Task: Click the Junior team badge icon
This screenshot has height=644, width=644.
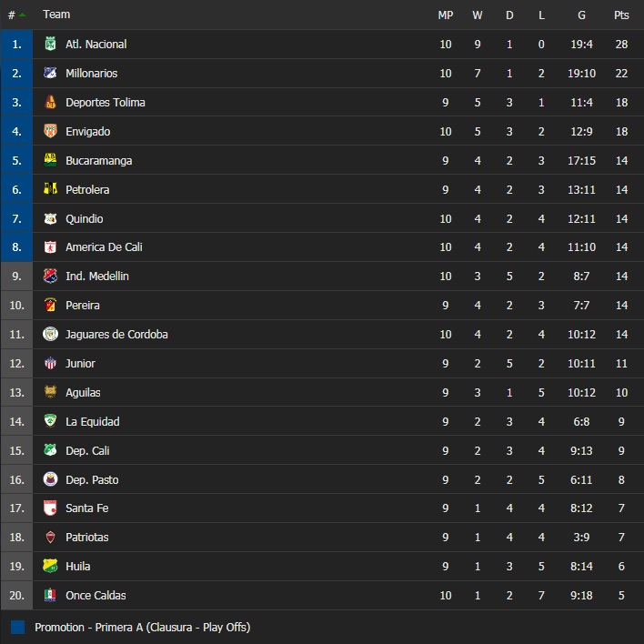Action: [51, 363]
